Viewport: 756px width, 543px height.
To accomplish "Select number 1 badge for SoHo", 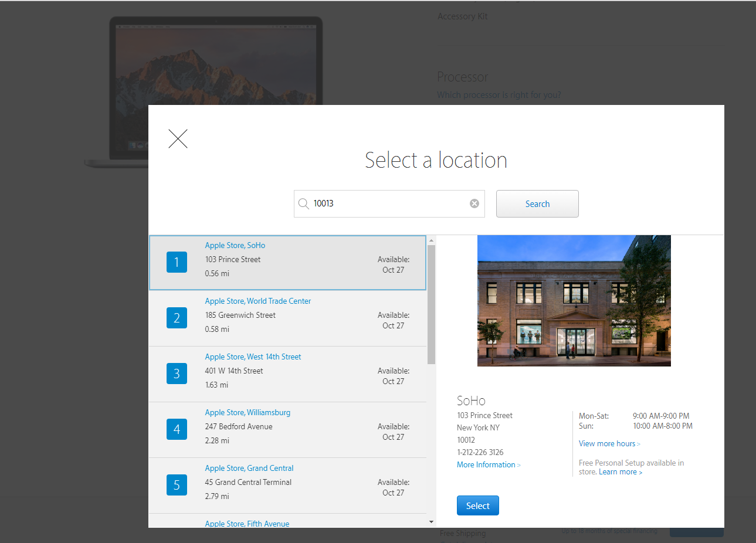I will [177, 262].
